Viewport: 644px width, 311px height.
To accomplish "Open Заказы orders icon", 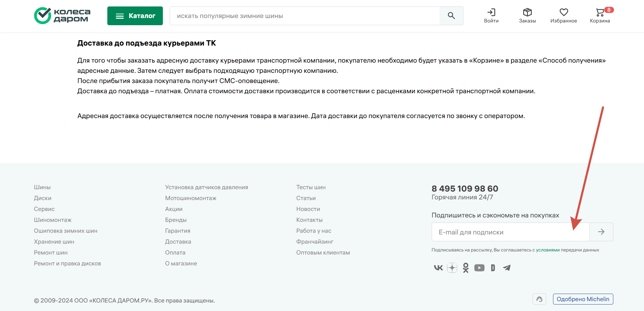I will (527, 16).
